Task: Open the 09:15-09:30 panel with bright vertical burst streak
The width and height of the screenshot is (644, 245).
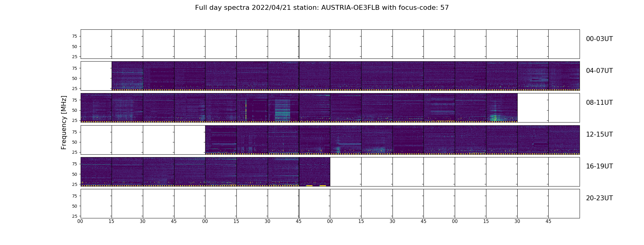Action: coord(252,108)
